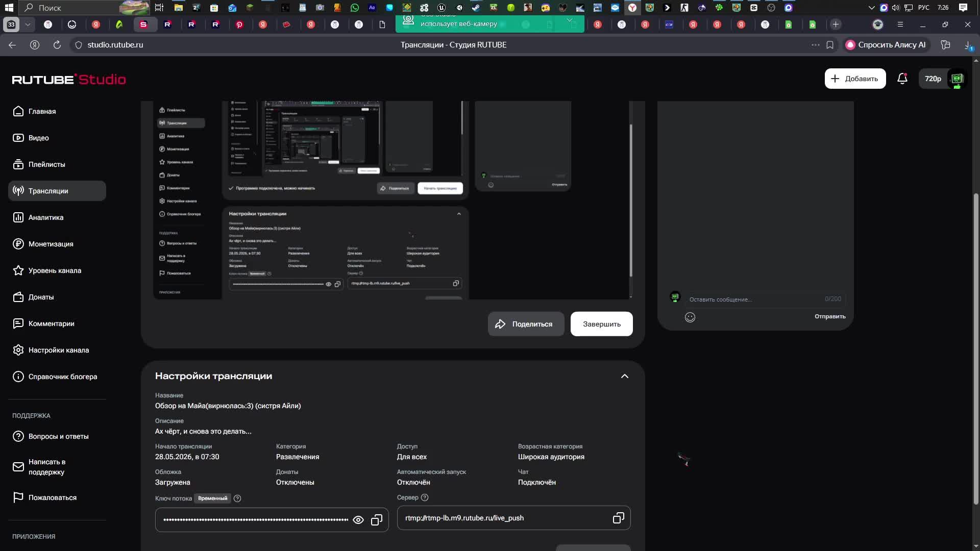Image resolution: width=980 pixels, height=551 pixels.
Task: Open browser page options (three dots)
Action: (x=815, y=45)
